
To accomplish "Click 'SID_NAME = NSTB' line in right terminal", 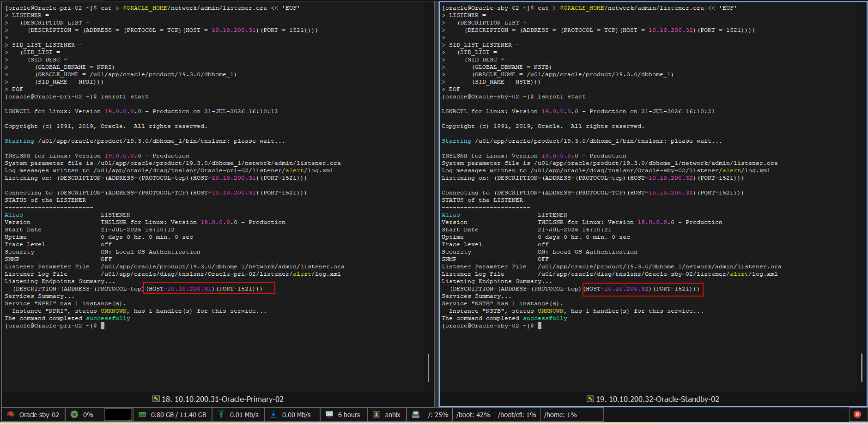I will click(506, 82).
